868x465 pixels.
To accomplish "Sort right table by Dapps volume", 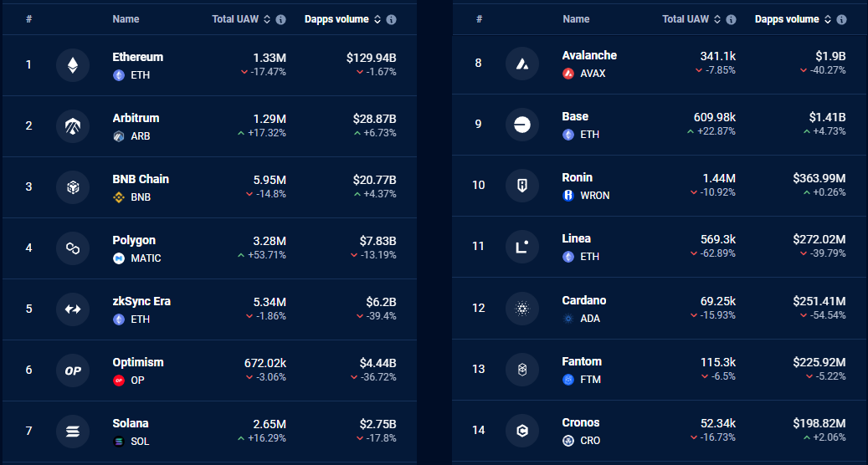I will 828,19.
